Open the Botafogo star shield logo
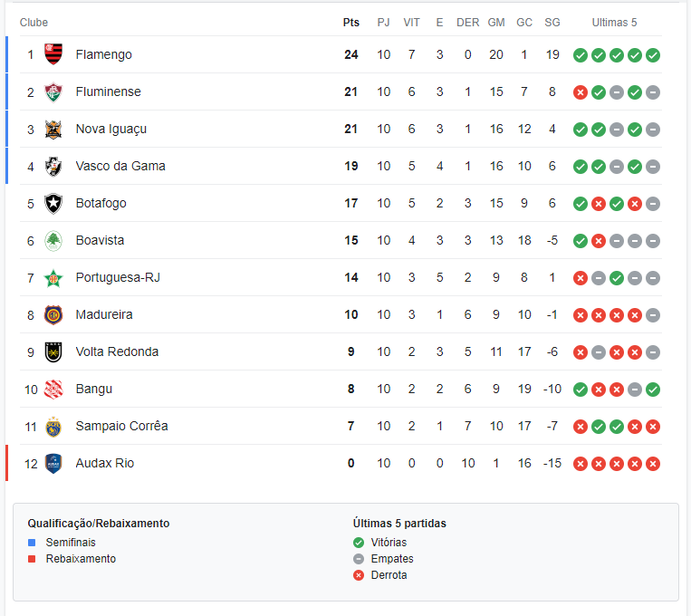Screen dimensions: 691x616 (53, 203)
